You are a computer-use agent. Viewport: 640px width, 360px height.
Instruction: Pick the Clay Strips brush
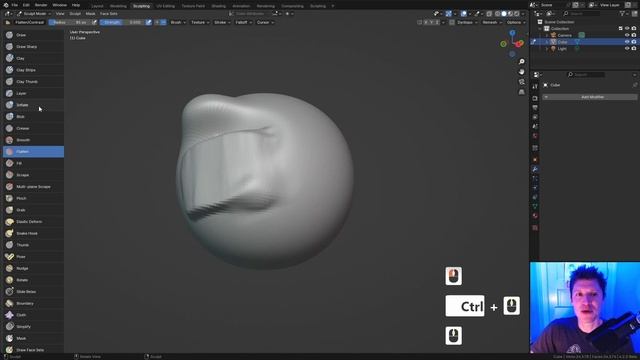point(33,70)
